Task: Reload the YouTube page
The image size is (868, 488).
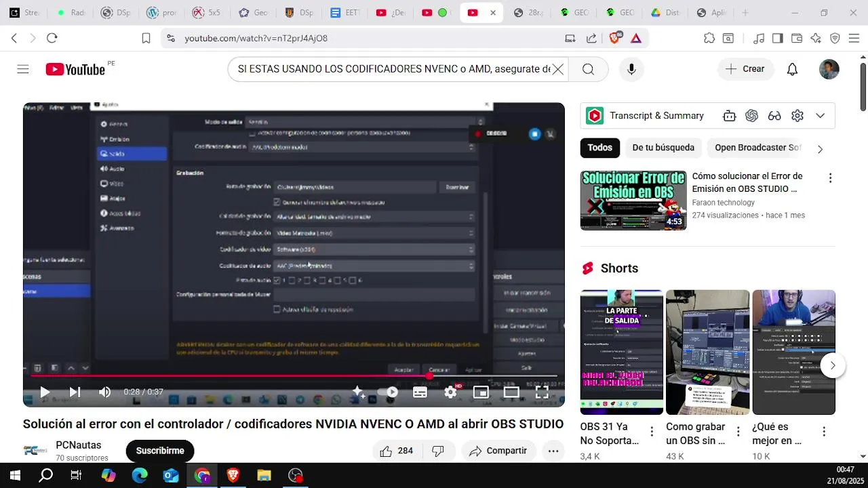Action: point(52,39)
